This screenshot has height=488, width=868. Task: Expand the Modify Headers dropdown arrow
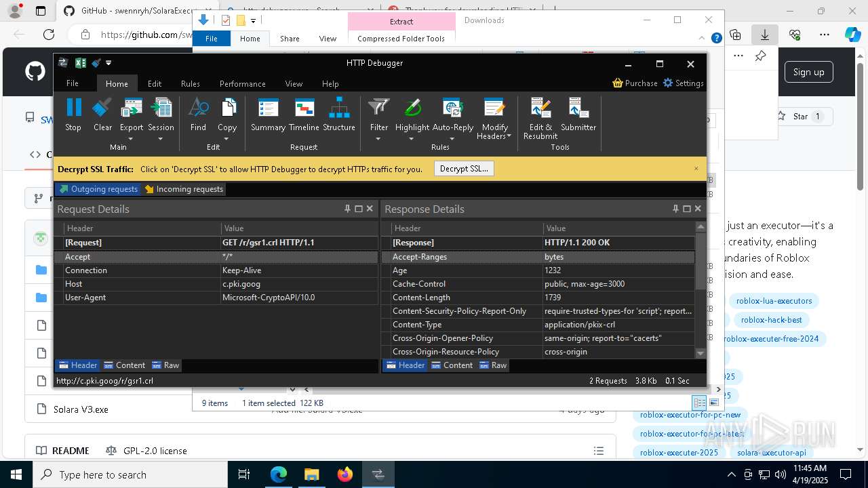509,136
